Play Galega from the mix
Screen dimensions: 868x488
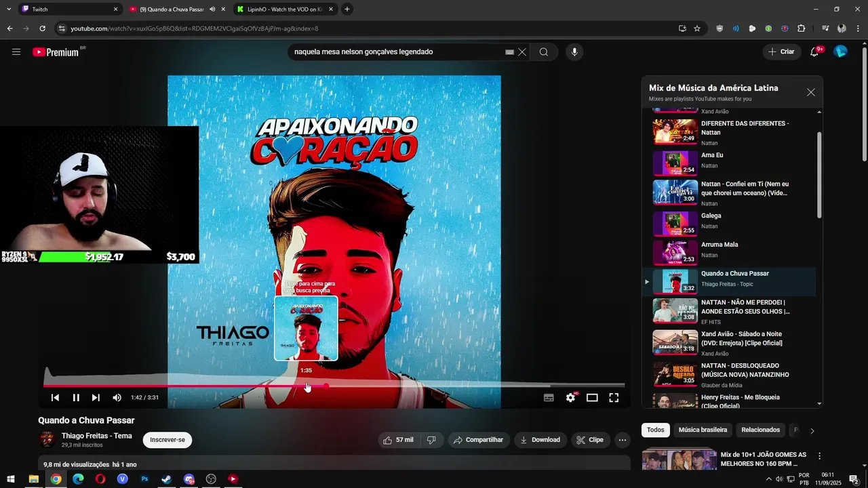point(729,224)
